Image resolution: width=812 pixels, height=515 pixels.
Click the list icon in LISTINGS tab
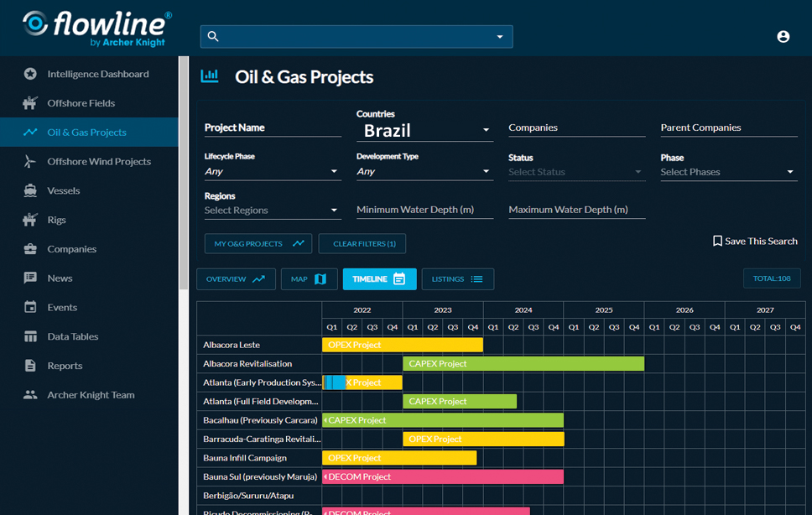tap(477, 279)
